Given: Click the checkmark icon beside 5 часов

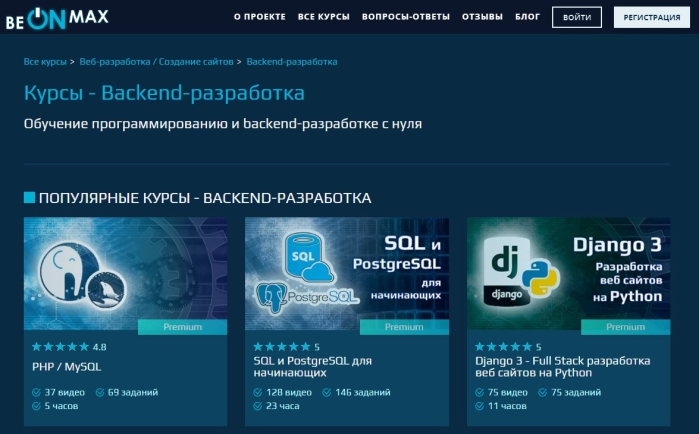Looking at the screenshot, I should tap(37, 406).
